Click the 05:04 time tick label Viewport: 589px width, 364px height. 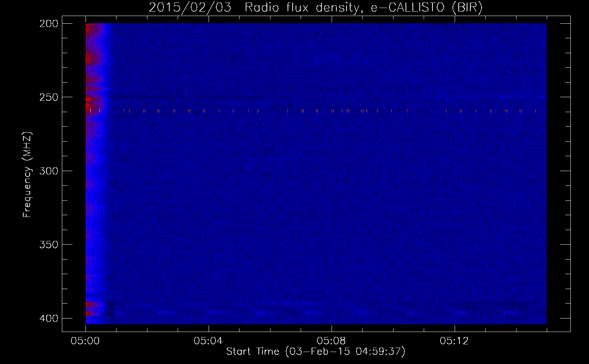(x=208, y=341)
